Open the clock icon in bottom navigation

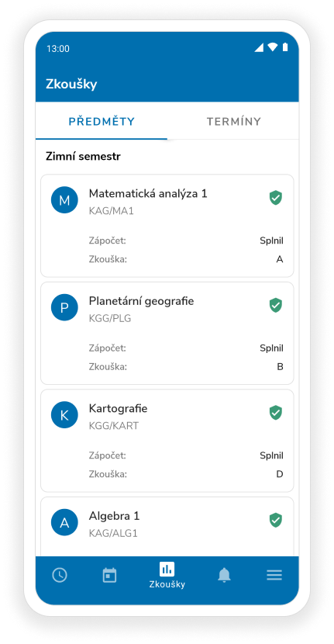point(60,575)
